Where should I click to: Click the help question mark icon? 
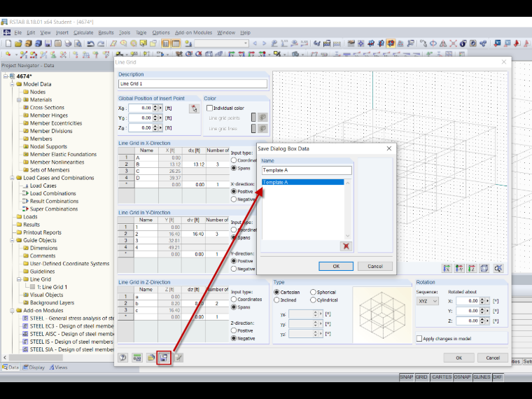point(122,358)
